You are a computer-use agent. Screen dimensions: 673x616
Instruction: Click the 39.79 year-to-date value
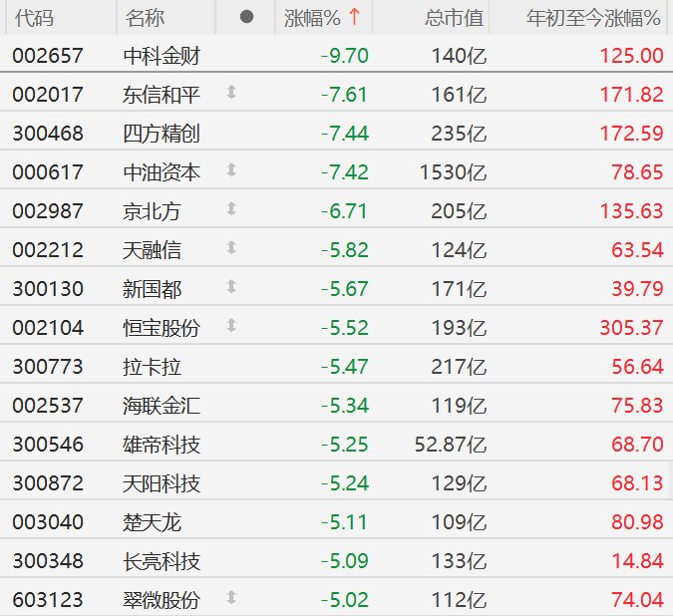pyautogui.click(x=638, y=289)
